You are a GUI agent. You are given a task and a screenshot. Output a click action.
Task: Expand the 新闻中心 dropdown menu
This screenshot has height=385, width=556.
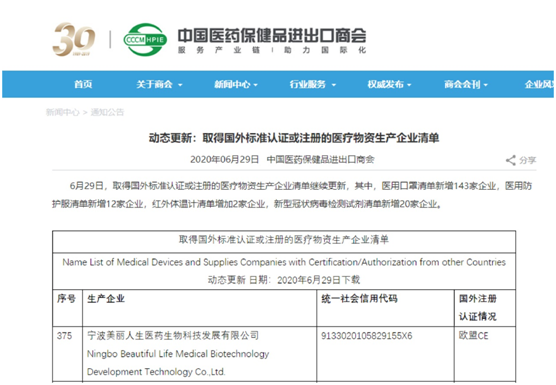[236, 84]
